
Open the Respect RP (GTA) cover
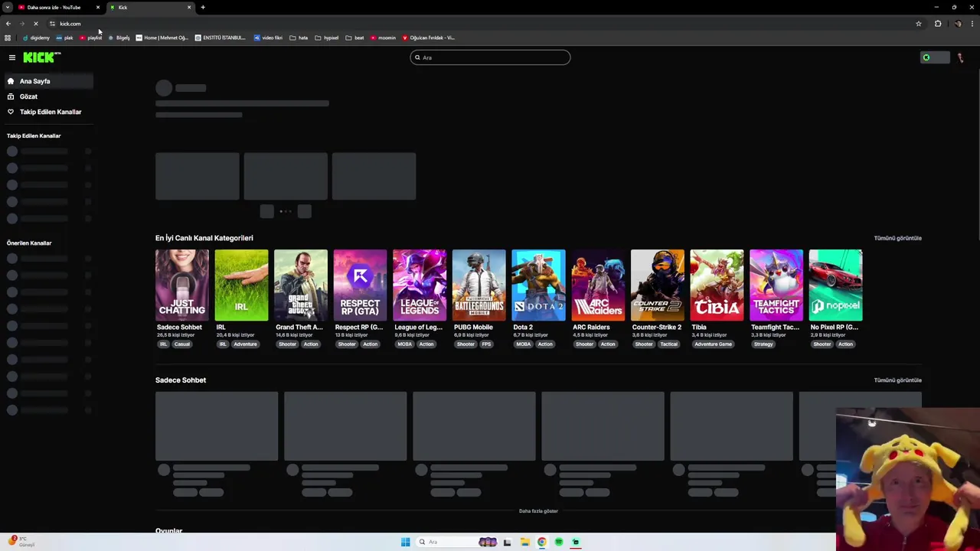point(360,285)
